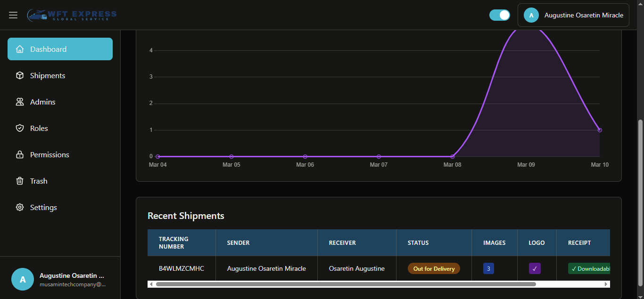Screen dimensions: 644x299
Task: Open the Augustine Osaretin Miracle profile dropdown
Action: coord(573,15)
